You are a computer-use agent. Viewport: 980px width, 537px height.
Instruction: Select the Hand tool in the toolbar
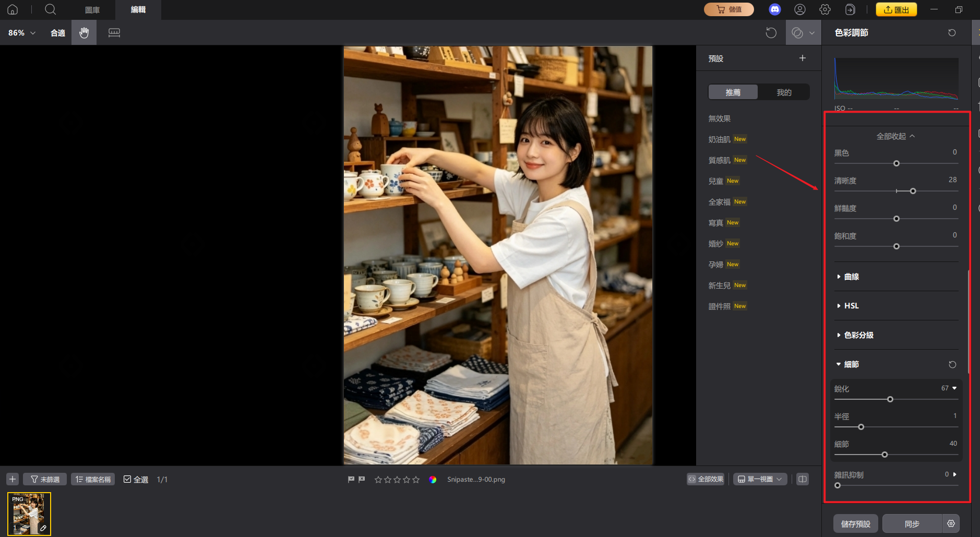pos(84,32)
